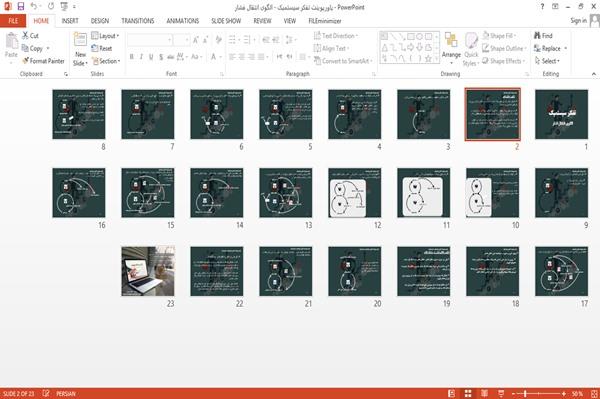This screenshot has height=399, width=600.
Task: Open the font name combo box
Action: click(x=150, y=39)
